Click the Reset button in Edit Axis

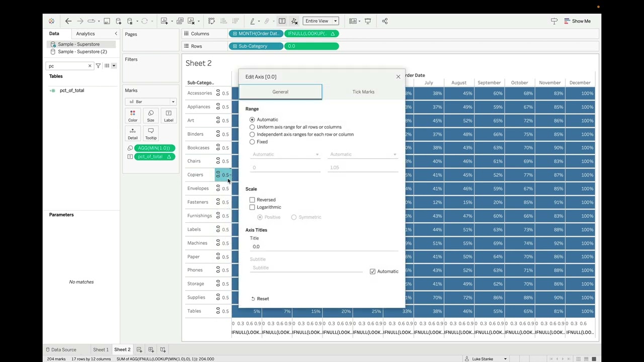pyautogui.click(x=260, y=299)
